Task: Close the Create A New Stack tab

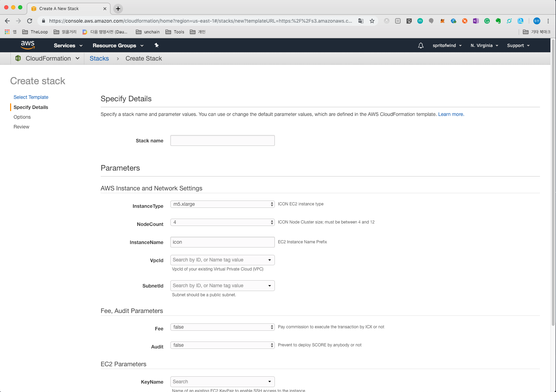Action: (105, 9)
